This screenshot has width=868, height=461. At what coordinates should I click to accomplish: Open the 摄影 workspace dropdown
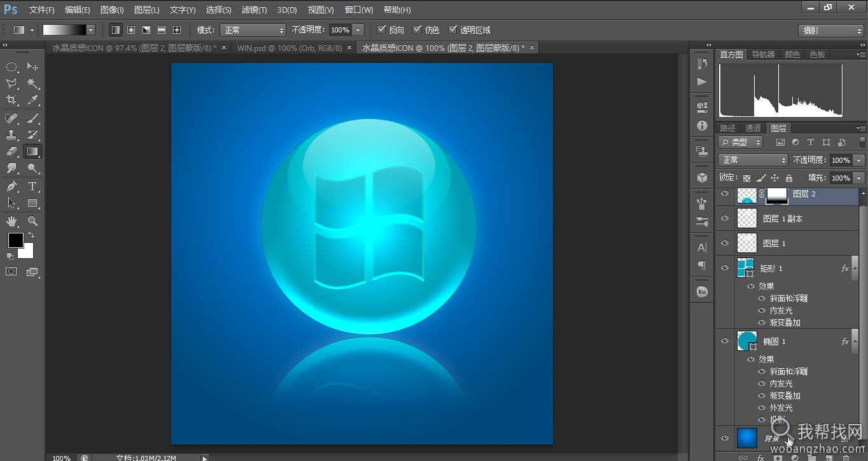pos(830,31)
